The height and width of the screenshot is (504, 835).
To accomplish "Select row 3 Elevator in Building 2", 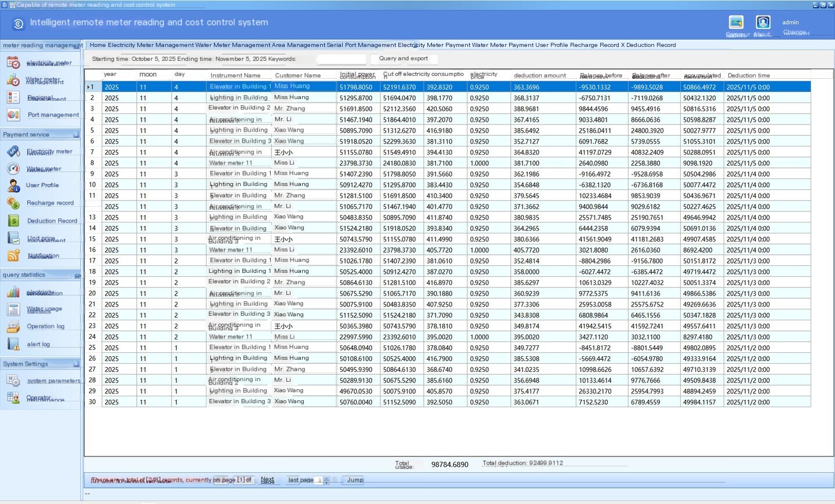I will point(447,109).
